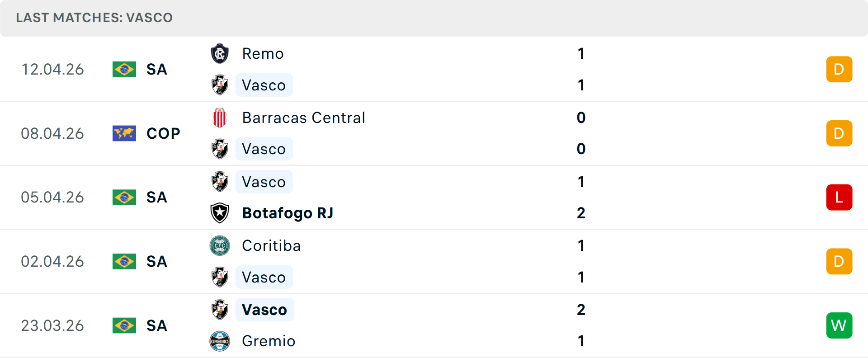This screenshot has width=868, height=358.
Task: Click Brazil flag in 23.03.26 row
Action: [x=124, y=326]
